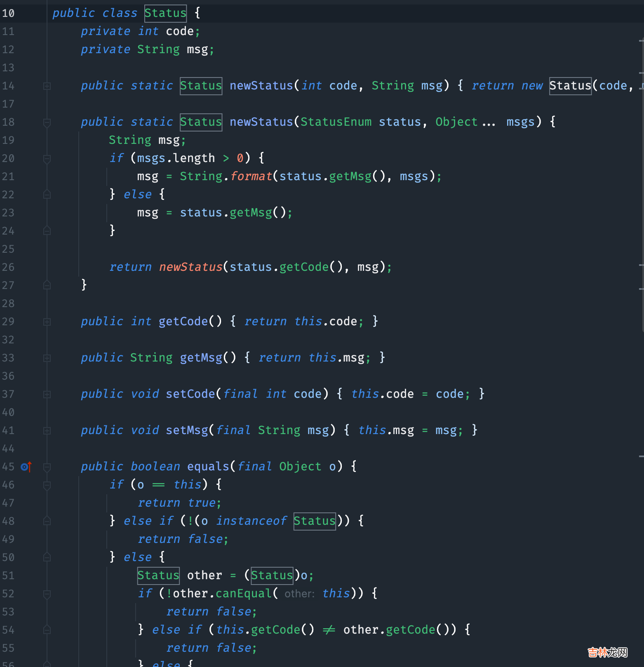Click 'return false' on line 53

[x=208, y=612]
